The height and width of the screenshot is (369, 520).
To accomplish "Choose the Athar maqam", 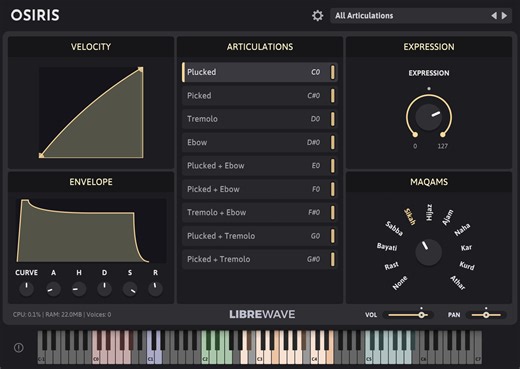I will tap(458, 283).
